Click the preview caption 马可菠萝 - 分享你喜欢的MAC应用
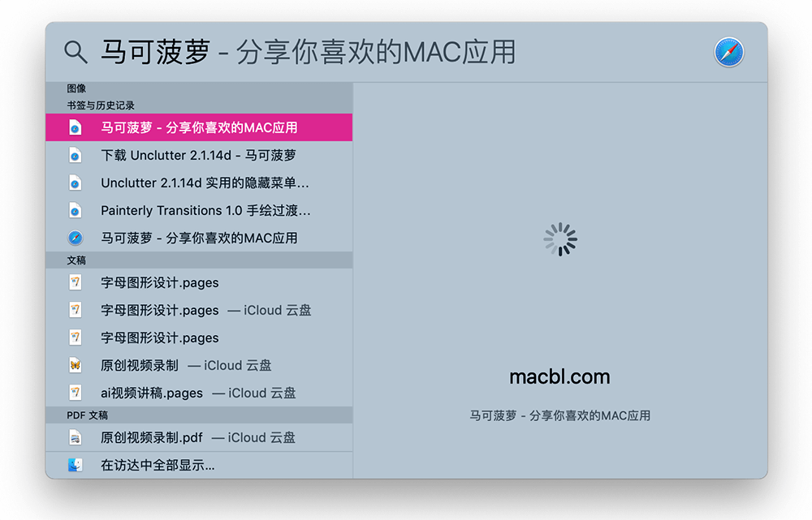This screenshot has height=520, width=812. click(x=559, y=415)
